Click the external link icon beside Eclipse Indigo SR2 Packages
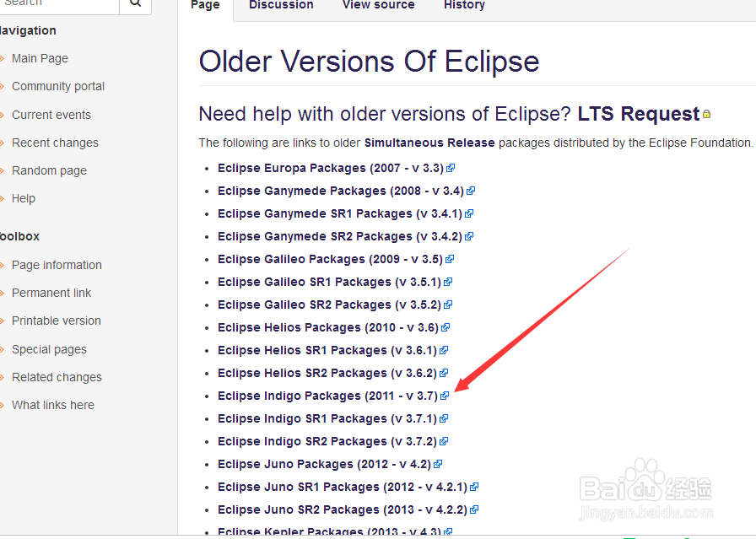This screenshot has width=756, height=539. point(445,440)
